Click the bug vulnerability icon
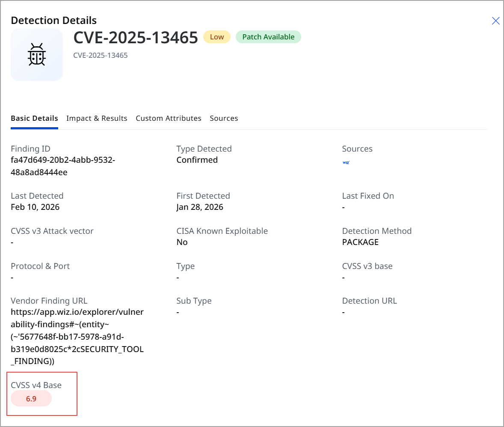 (36, 55)
